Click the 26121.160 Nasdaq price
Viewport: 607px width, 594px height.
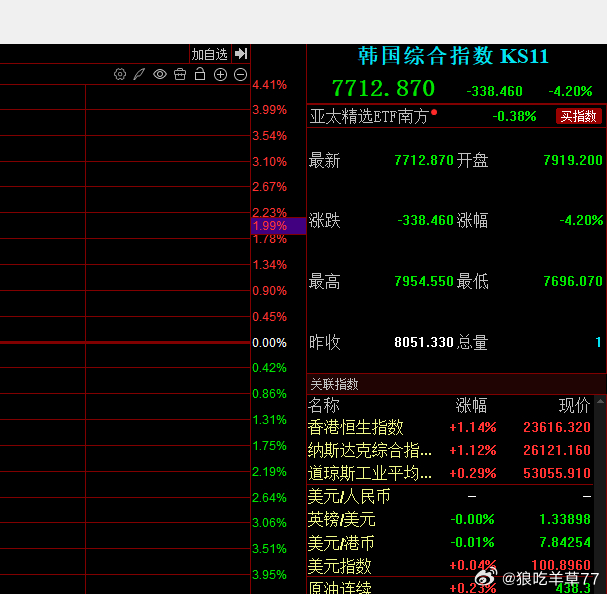coord(557,450)
